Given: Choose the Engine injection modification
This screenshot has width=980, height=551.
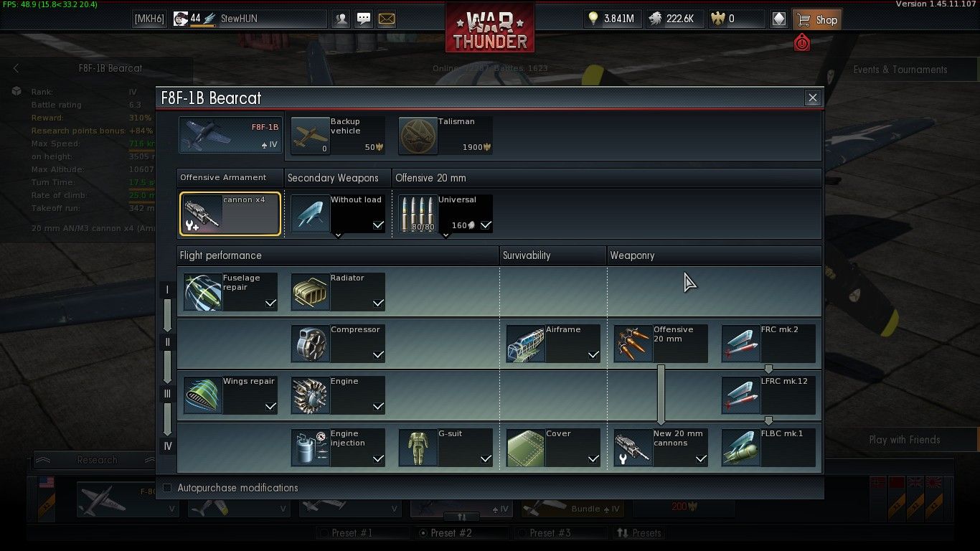Looking at the screenshot, I should point(338,448).
